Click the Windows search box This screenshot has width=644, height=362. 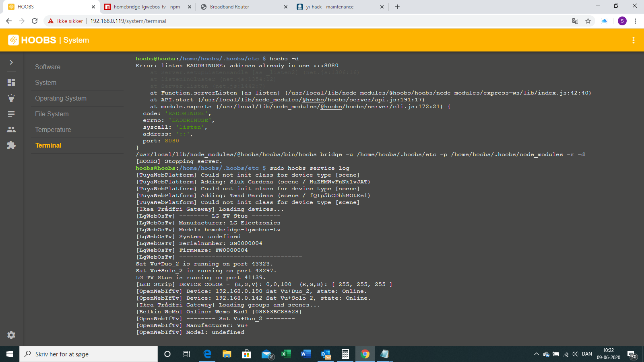point(89,354)
